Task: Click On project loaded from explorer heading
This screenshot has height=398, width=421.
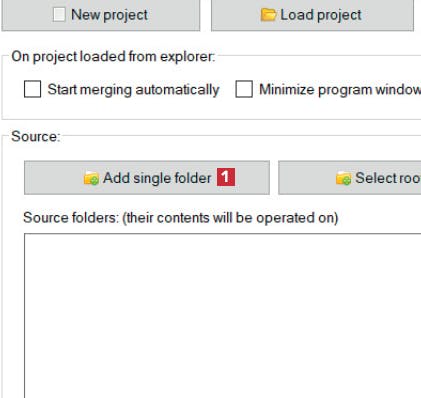Action: (113, 57)
